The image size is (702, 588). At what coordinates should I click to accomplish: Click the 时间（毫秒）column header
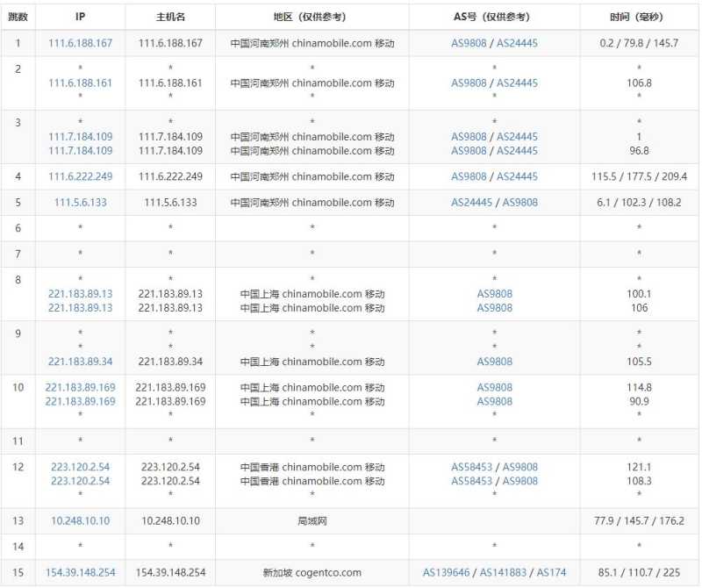(x=639, y=17)
